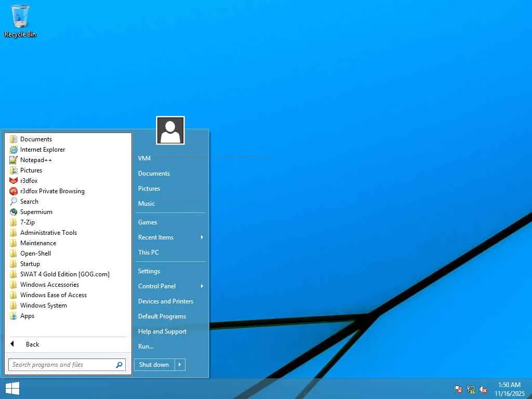Click the Back arrow icon
The width and height of the screenshot is (532, 399).
click(x=12, y=344)
